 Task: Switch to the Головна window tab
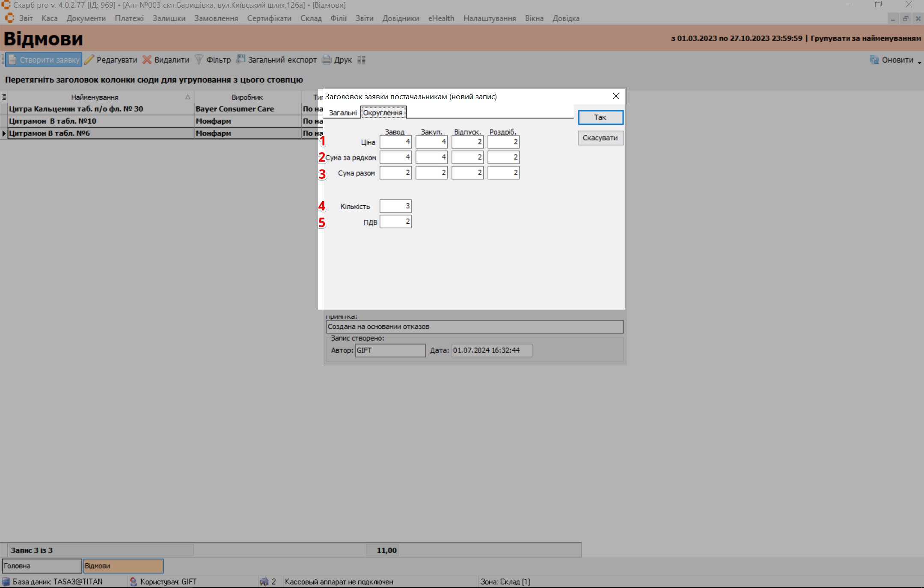point(42,566)
